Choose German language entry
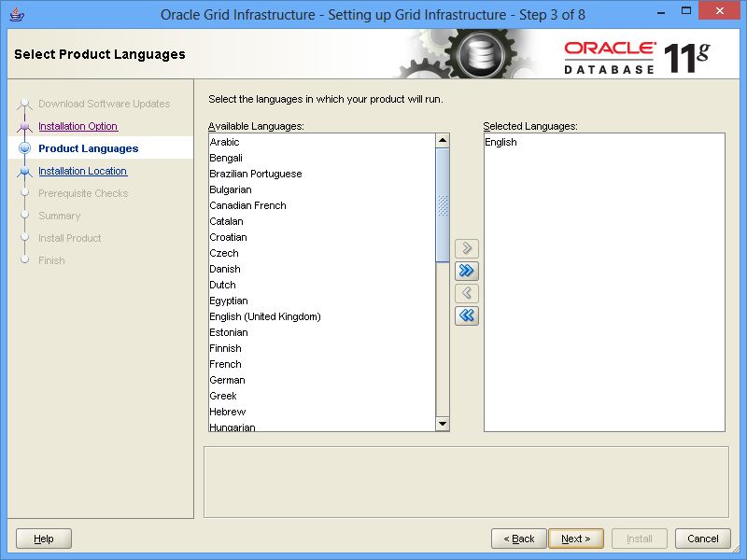Screen dimensions: 747x560 322,380
